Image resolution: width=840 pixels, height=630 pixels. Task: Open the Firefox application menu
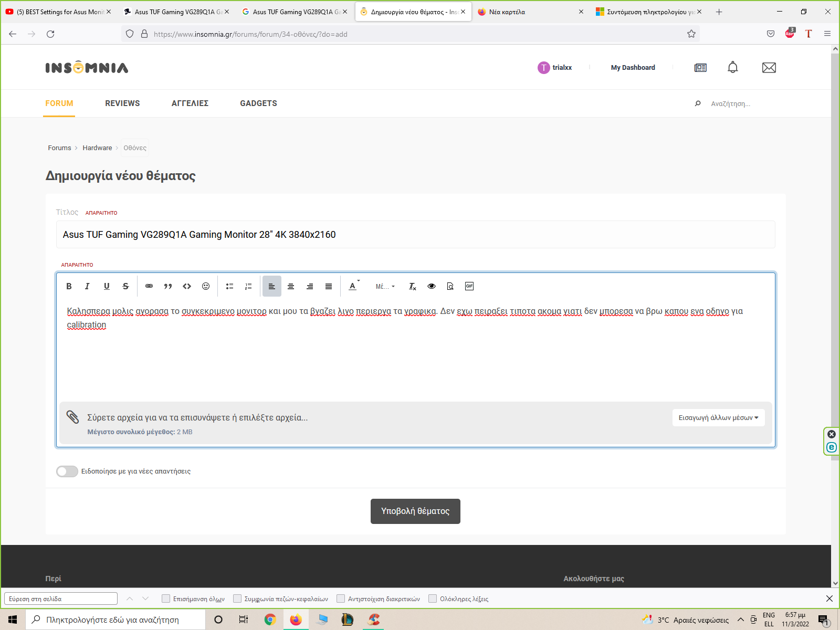click(x=827, y=34)
